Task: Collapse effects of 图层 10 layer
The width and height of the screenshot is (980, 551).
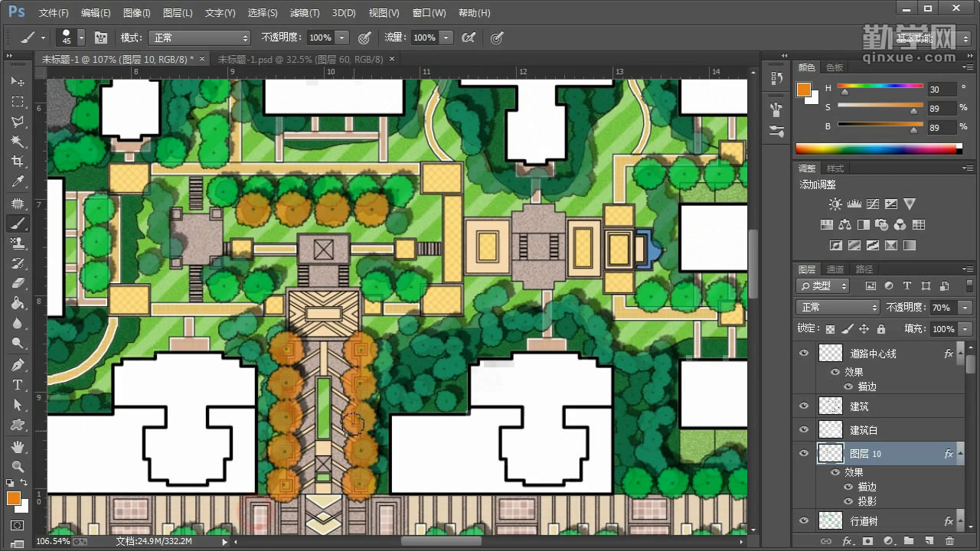Action: tap(959, 454)
